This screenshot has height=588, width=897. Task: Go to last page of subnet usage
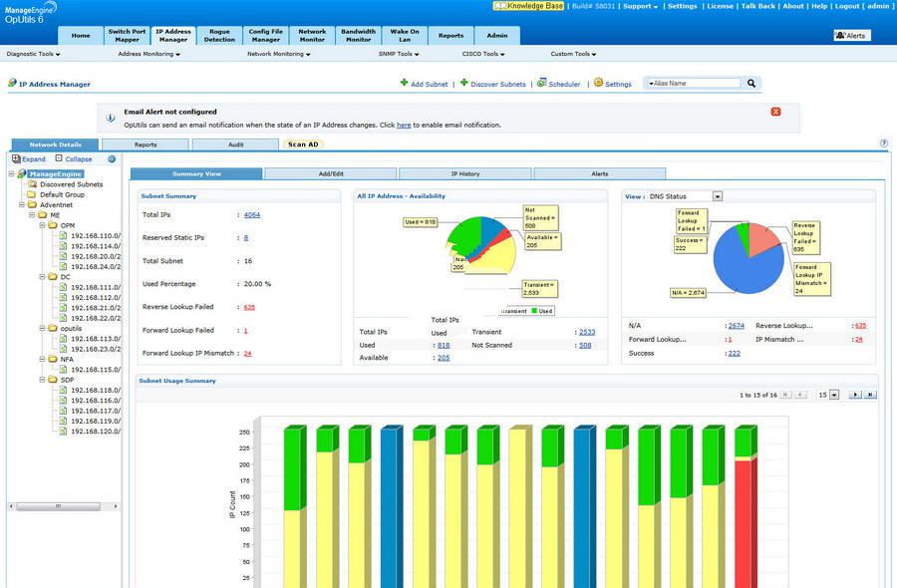(x=870, y=395)
